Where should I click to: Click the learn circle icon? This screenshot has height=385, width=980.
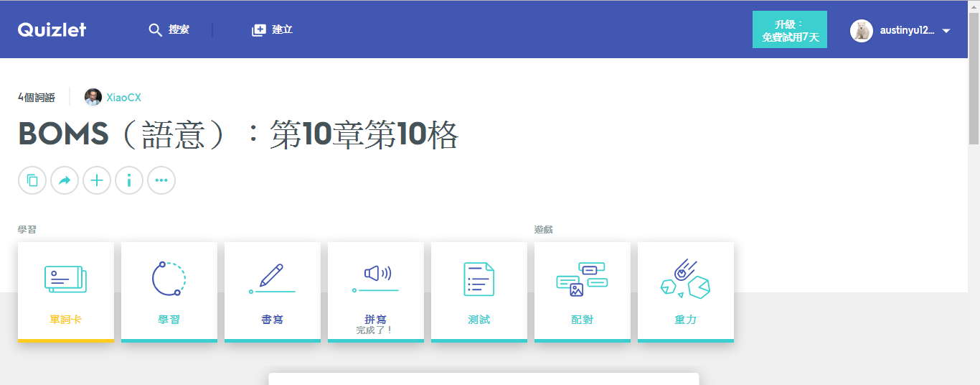[169, 279]
